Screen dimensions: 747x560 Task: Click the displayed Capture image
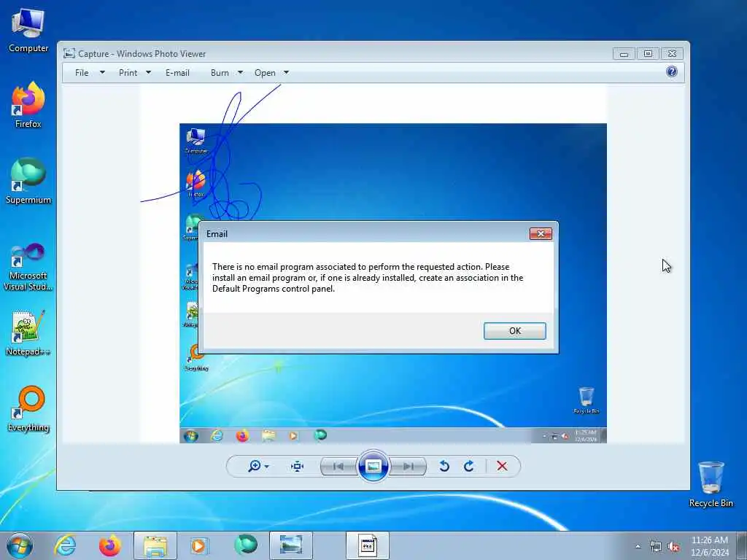373,264
